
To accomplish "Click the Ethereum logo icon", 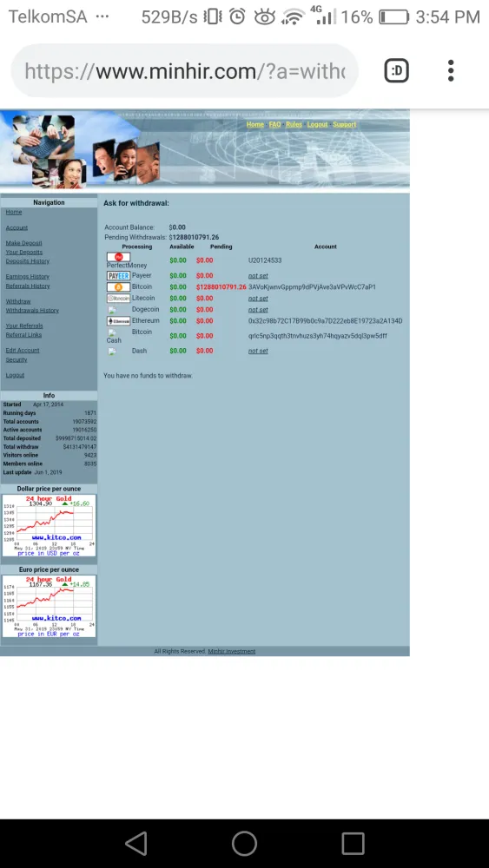I will (118, 321).
